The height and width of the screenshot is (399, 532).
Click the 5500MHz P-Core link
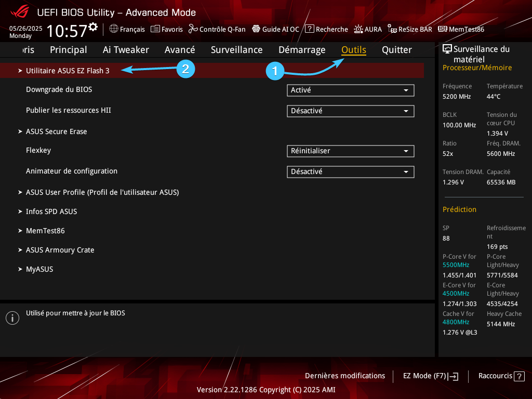click(456, 265)
